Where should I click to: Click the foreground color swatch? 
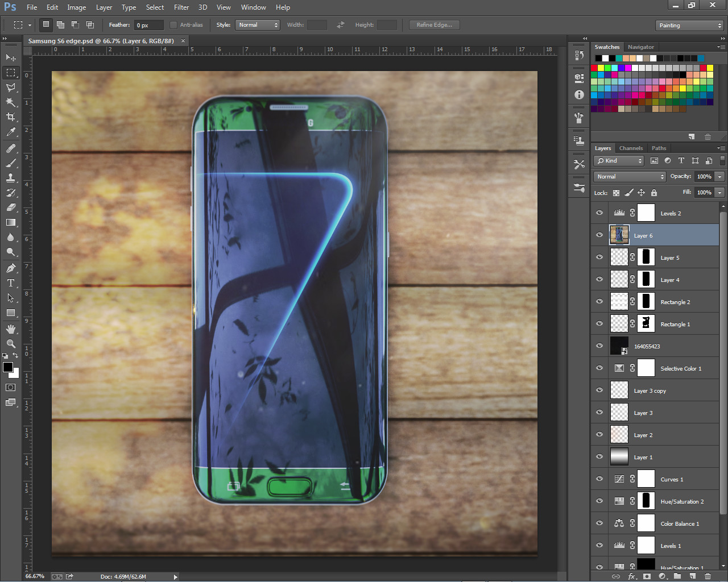pyautogui.click(x=7, y=367)
